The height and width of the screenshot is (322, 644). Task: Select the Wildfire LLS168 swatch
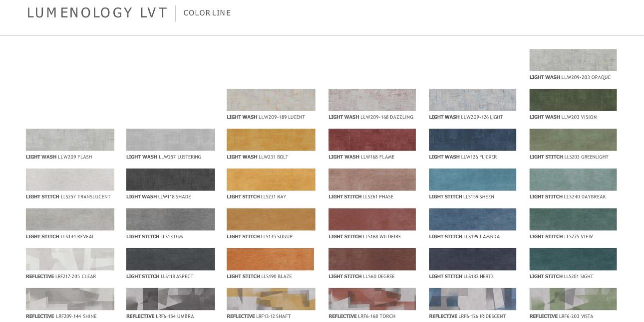coord(372,219)
